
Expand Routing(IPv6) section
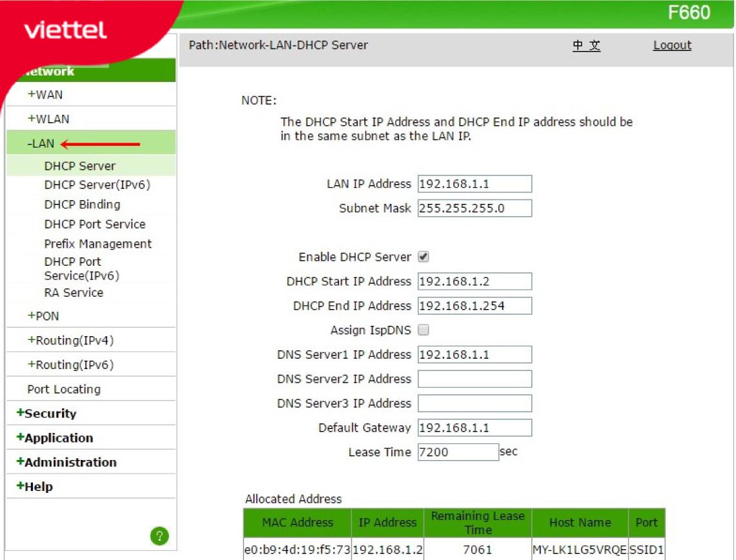click(x=70, y=365)
